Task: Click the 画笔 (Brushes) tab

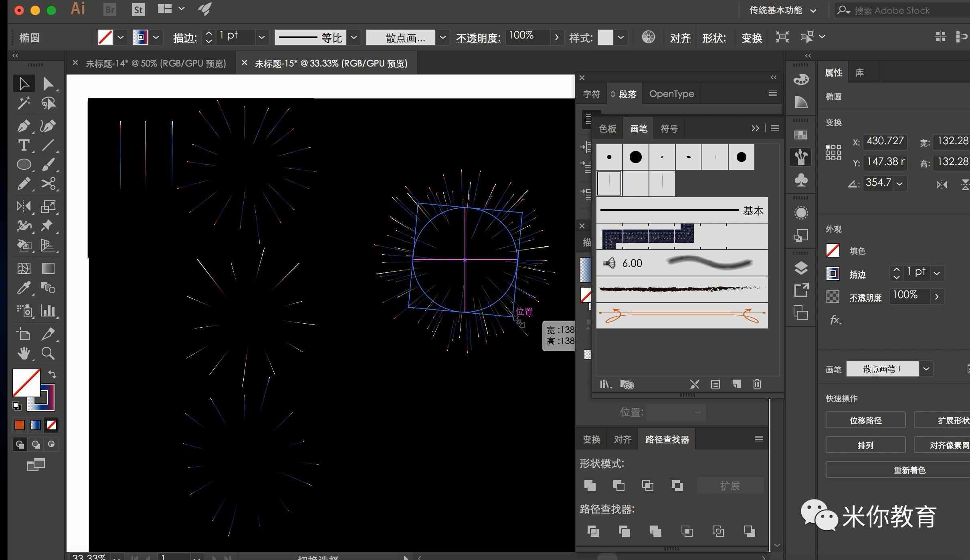Action: coord(638,128)
